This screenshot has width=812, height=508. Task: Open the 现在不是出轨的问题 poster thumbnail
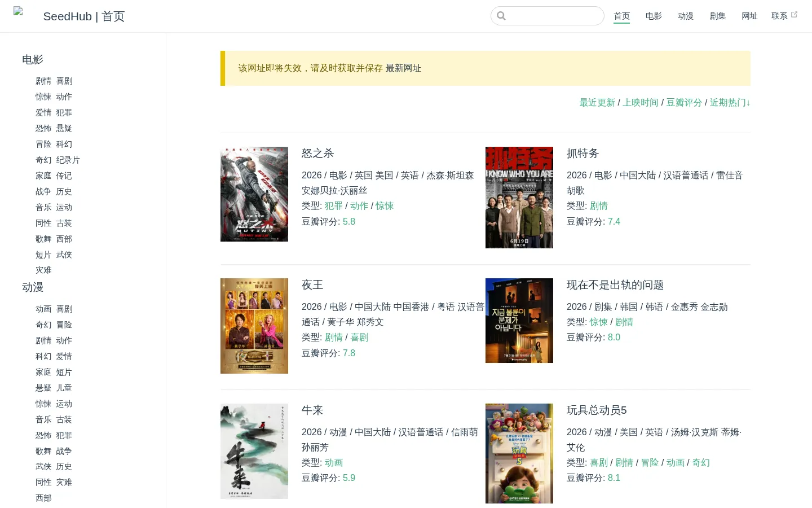click(x=519, y=321)
